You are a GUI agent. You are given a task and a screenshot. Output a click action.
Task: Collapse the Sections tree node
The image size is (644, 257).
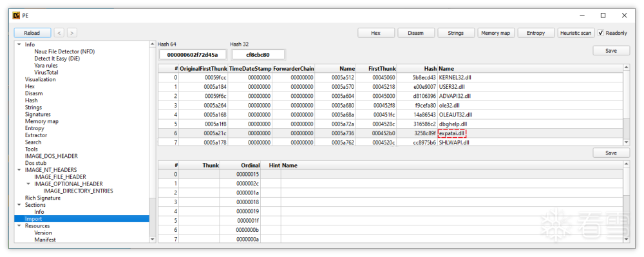[19, 205]
